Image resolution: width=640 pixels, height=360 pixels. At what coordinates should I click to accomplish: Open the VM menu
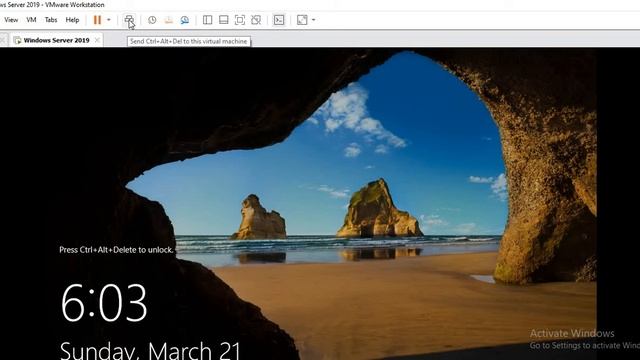click(x=31, y=20)
